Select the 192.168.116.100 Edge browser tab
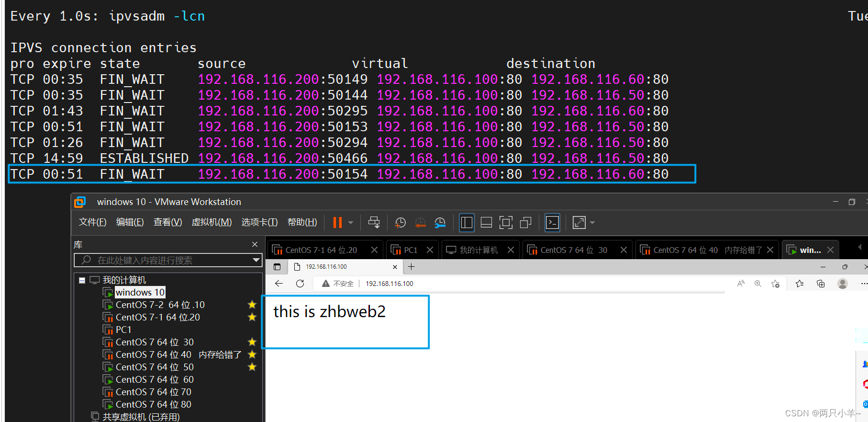 [x=345, y=267]
